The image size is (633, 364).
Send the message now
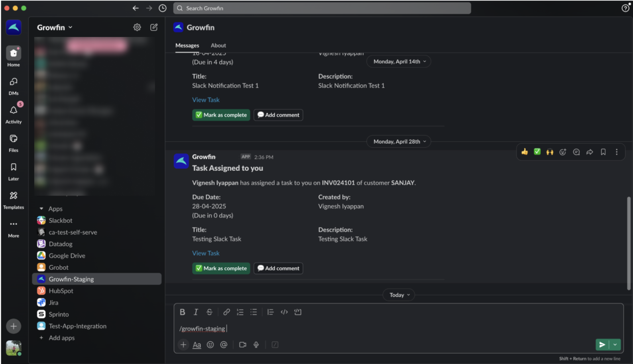click(602, 344)
